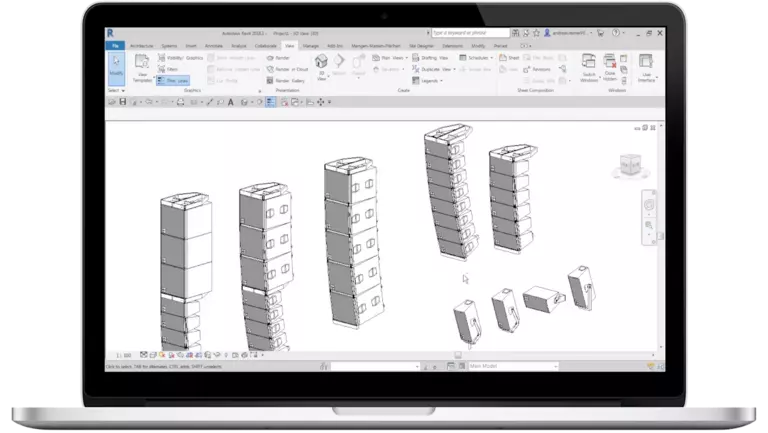The image size is (768, 433).
Task: Click the Callout view tool
Action: click(359, 65)
